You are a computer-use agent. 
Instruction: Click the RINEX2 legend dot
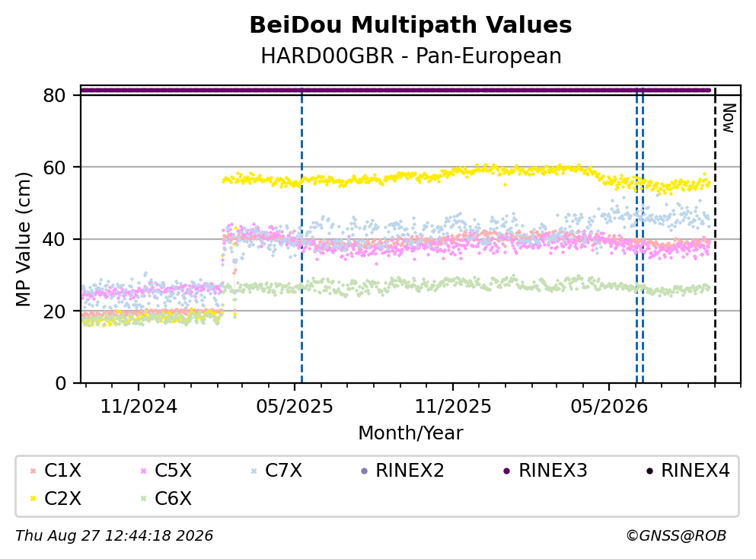364,471
